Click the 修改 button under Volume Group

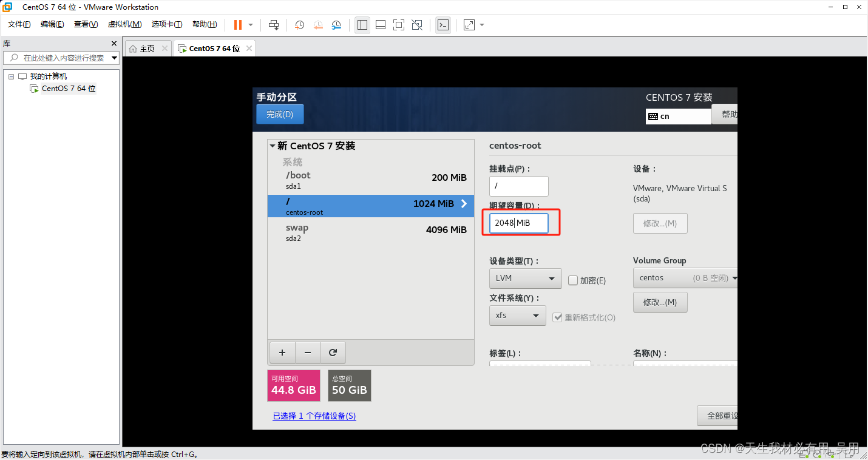660,302
